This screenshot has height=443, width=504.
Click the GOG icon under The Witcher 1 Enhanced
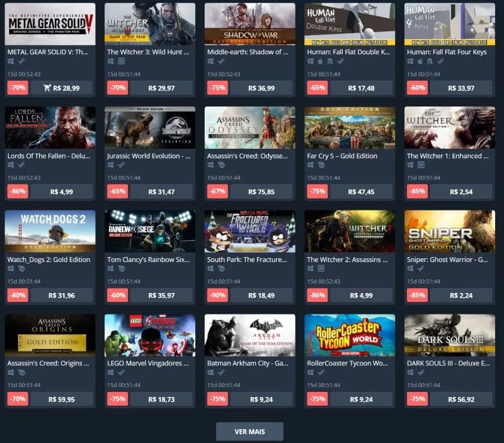coord(421,165)
